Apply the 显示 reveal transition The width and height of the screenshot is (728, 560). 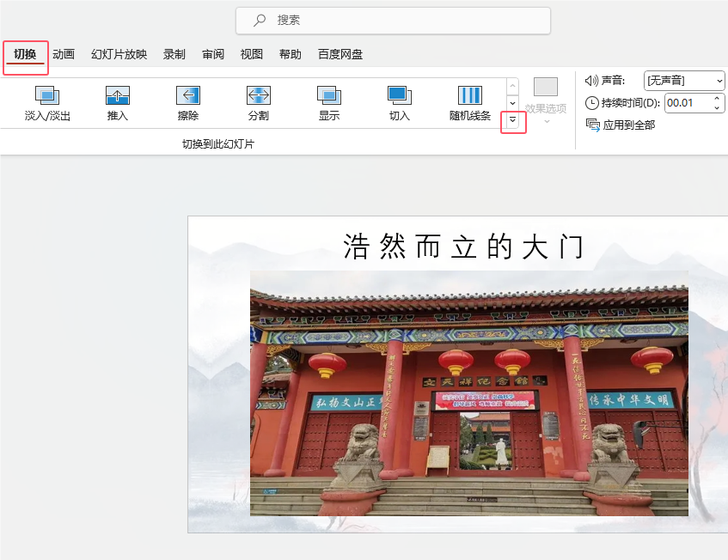pyautogui.click(x=328, y=103)
